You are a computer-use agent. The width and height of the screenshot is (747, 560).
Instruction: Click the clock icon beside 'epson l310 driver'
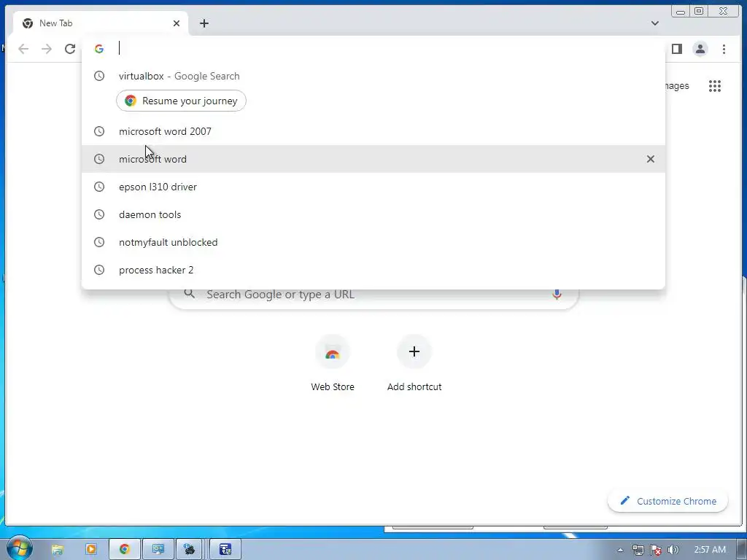pos(99,187)
